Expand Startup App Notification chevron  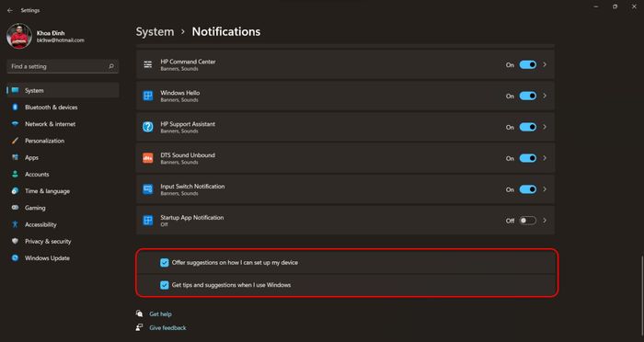pos(545,221)
